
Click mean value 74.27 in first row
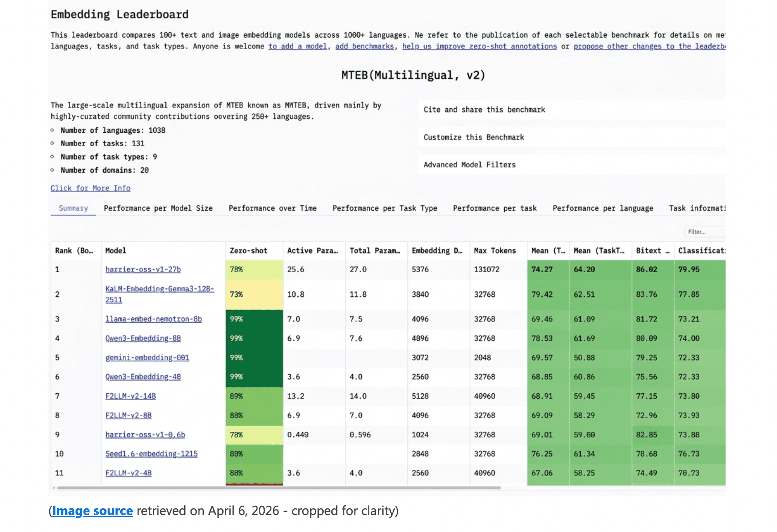pos(549,270)
